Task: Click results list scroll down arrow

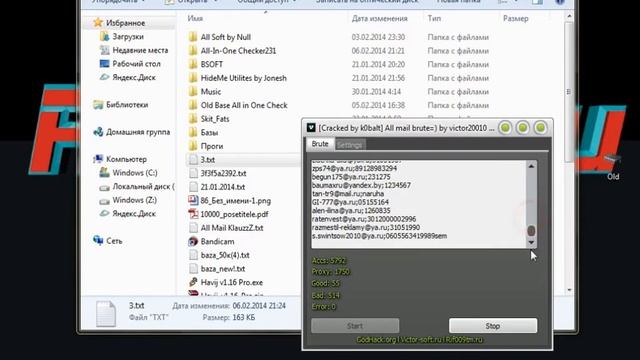Action: (x=531, y=242)
